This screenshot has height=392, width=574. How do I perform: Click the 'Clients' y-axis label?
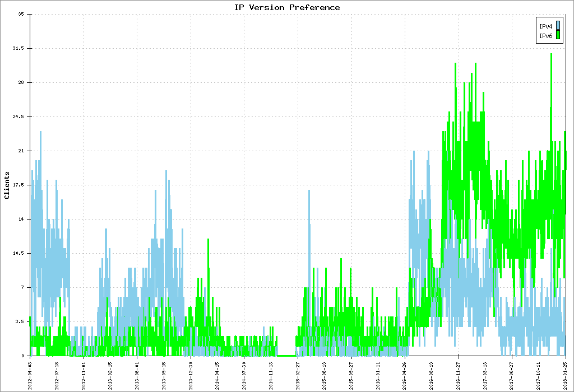(x=7, y=185)
